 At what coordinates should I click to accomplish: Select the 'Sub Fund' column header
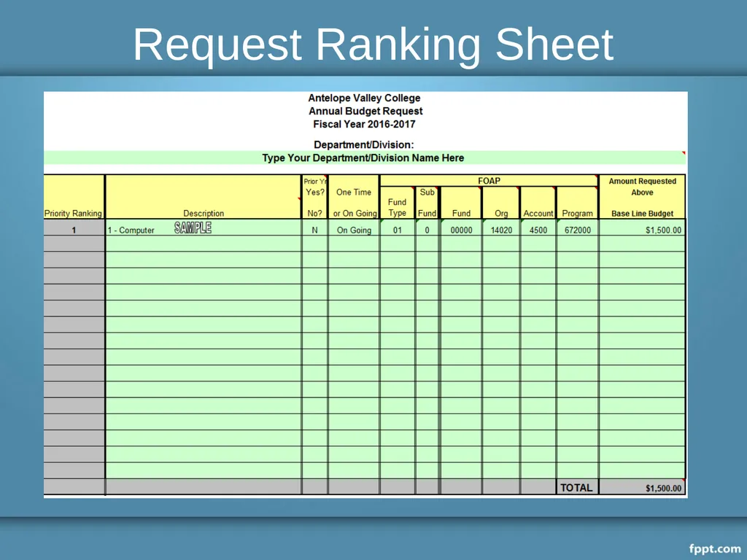click(x=427, y=203)
